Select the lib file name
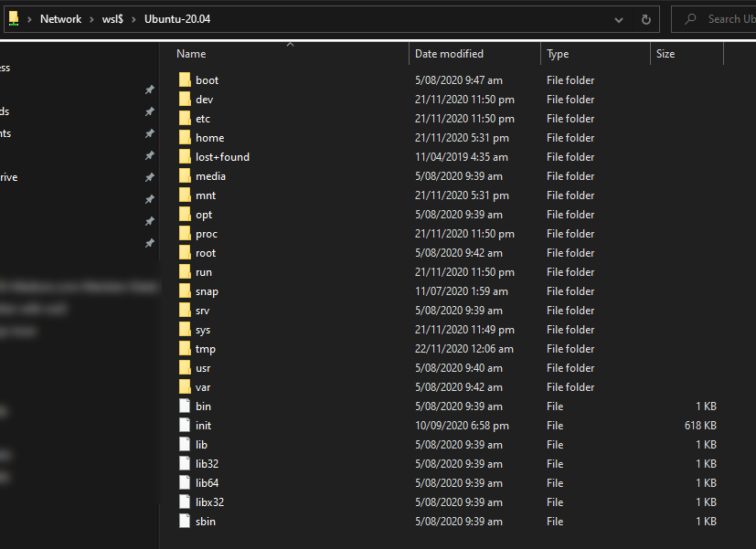756x549 pixels. click(201, 445)
